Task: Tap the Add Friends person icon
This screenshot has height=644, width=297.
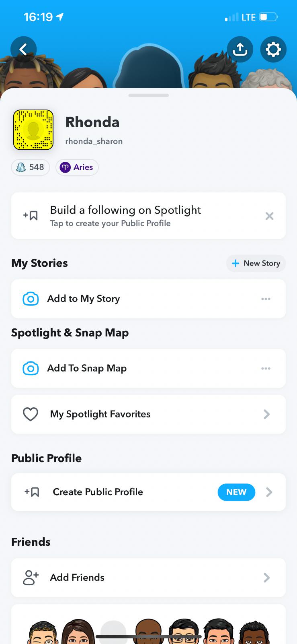Action: point(31,578)
